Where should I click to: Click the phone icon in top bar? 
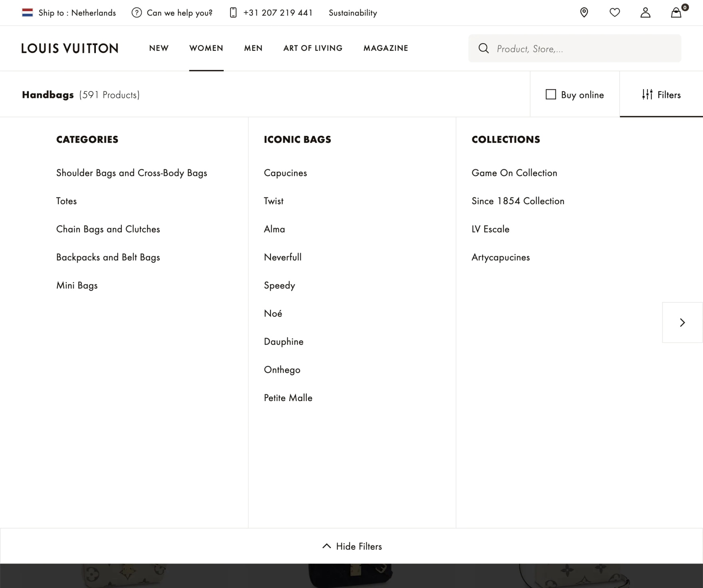tap(233, 13)
